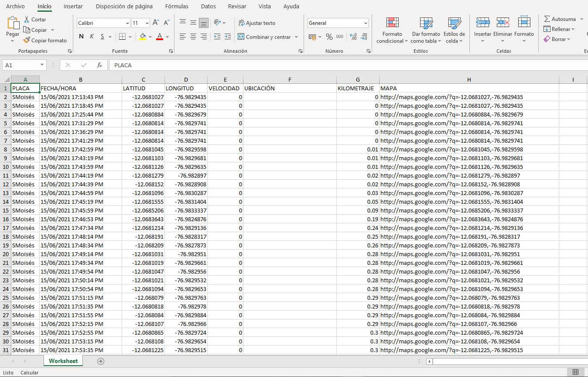Open the General number format dropdown

365,23
